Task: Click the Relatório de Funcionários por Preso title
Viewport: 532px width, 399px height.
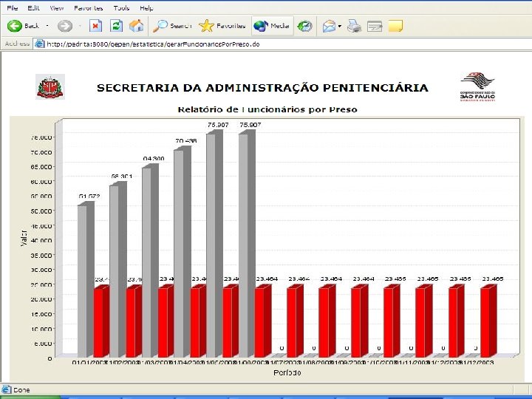Action: [x=267, y=109]
